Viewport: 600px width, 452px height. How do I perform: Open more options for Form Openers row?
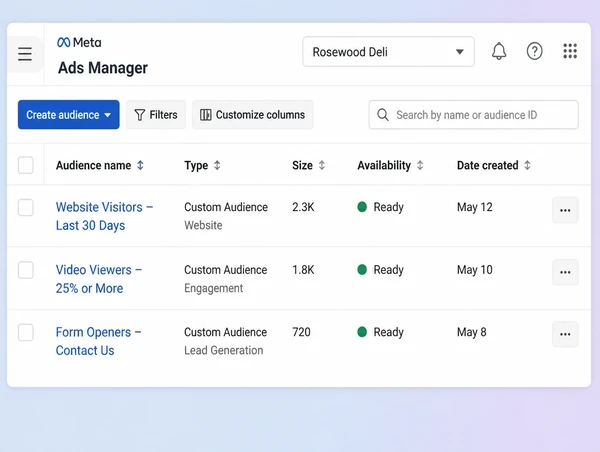565,334
